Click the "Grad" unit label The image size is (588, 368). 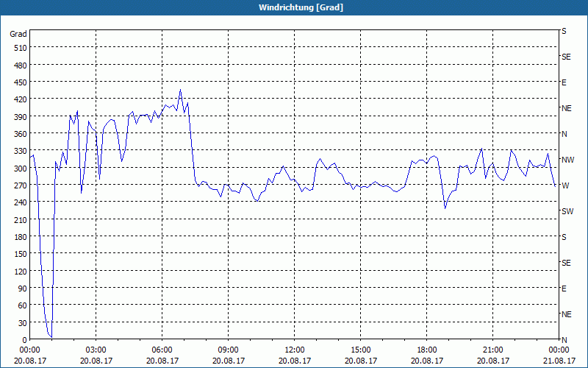[x=18, y=34]
